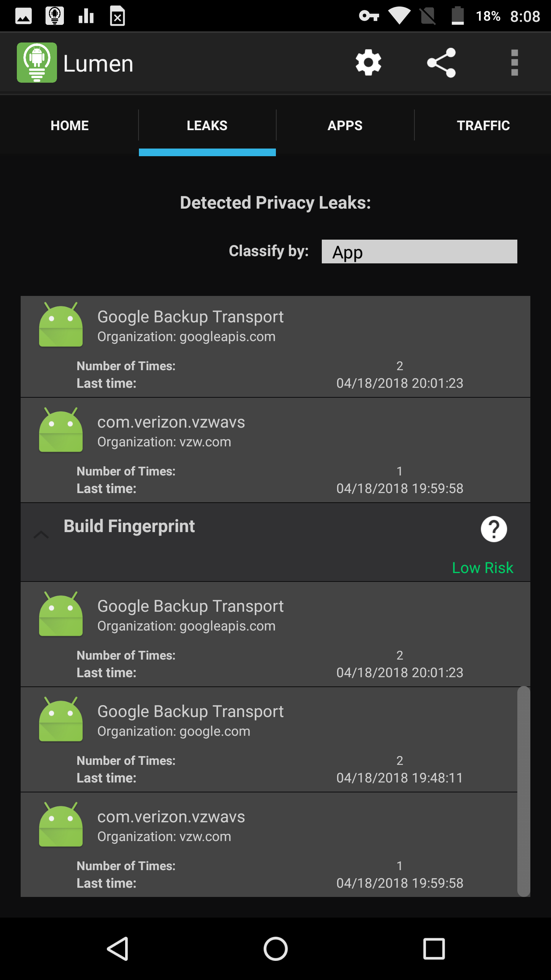Switch to the HOME tab

[x=69, y=126]
